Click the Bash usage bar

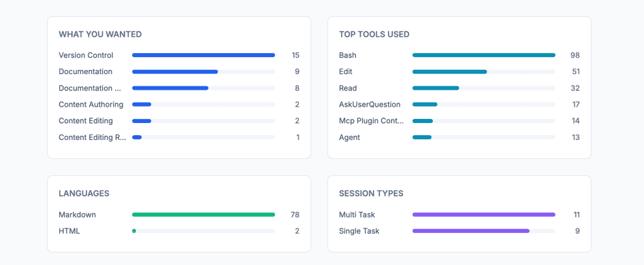click(x=484, y=55)
